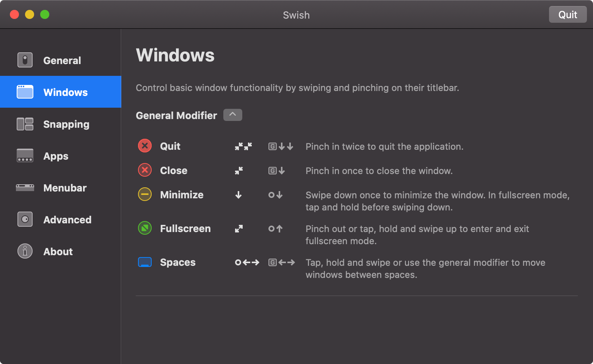Click the swipe-down arrow gesture for Minimize
593x364 pixels.
238,195
